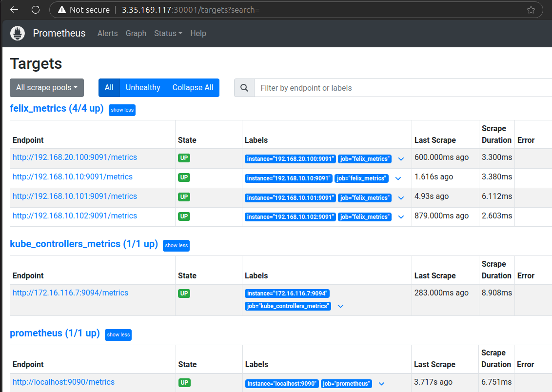The height and width of the screenshot is (392, 552).
Task: Click the Prometheus flame logo
Action: (18, 34)
